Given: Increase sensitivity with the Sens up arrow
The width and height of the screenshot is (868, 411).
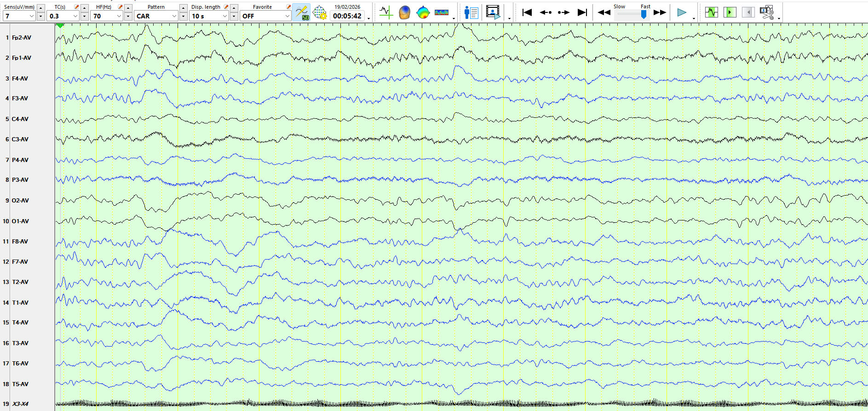Looking at the screenshot, I should tap(41, 8).
